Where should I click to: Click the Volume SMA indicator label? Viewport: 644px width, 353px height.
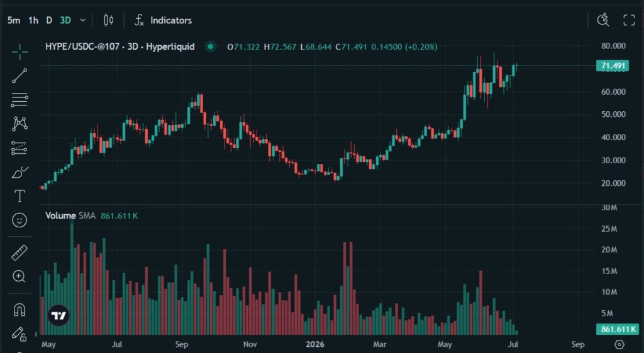click(x=70, y=215)
